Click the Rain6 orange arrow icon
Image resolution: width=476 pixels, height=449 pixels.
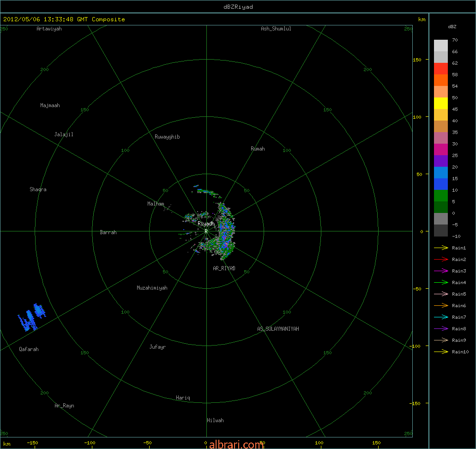pyautogui.click(x=441, y=306)
